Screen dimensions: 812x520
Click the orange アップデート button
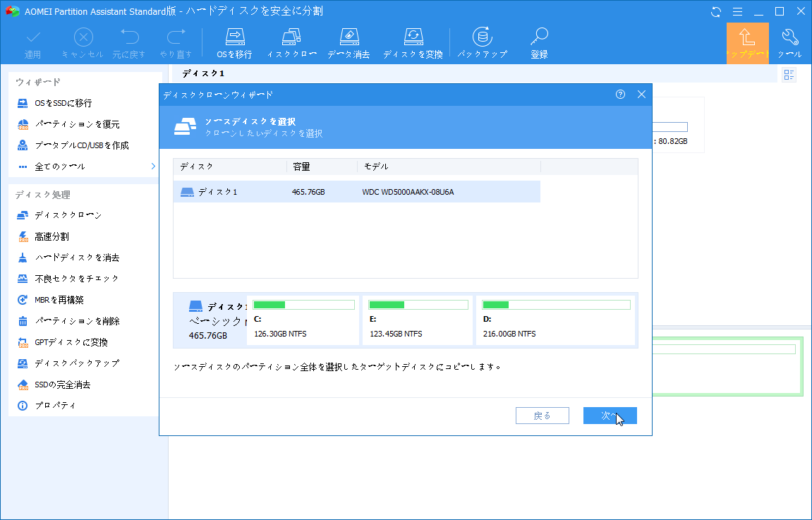(747, 44)
